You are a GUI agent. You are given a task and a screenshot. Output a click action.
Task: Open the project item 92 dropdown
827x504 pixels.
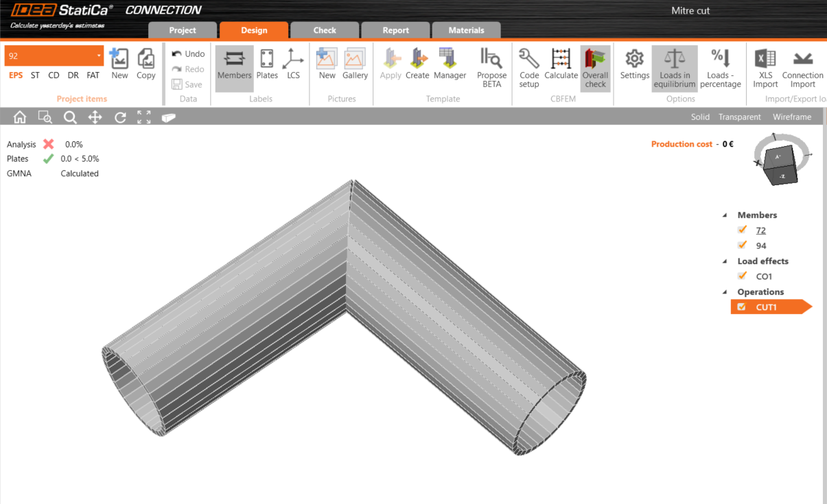pos(99,56)
